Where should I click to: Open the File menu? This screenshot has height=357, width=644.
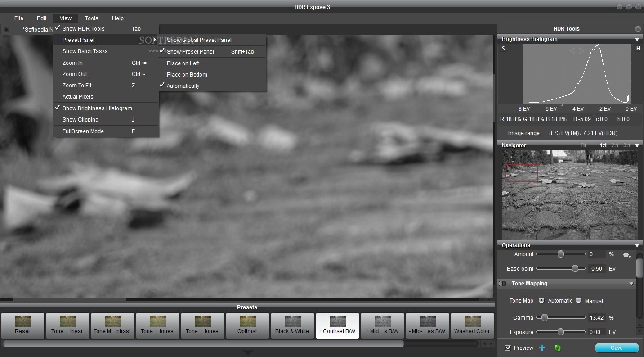coord(19,18)
